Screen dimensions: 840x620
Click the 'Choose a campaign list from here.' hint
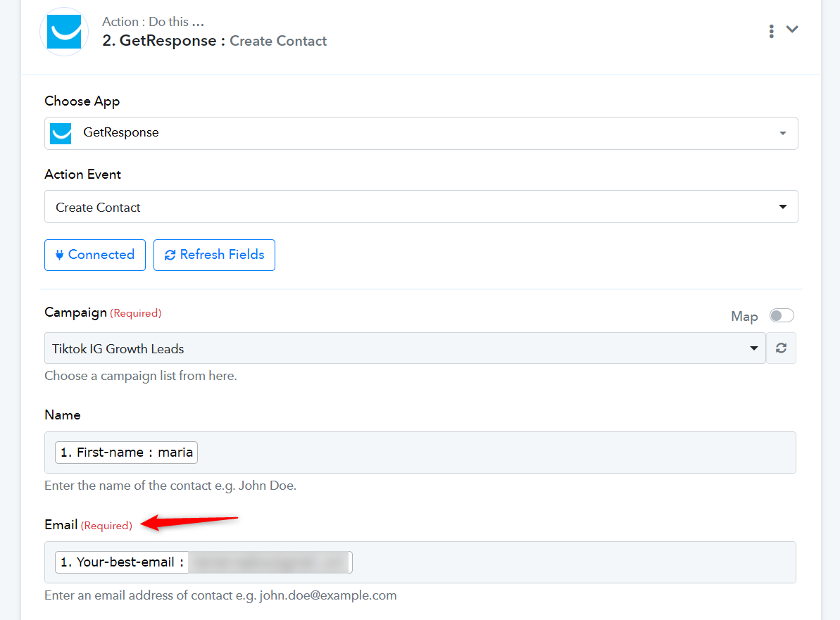pos(141,376)
